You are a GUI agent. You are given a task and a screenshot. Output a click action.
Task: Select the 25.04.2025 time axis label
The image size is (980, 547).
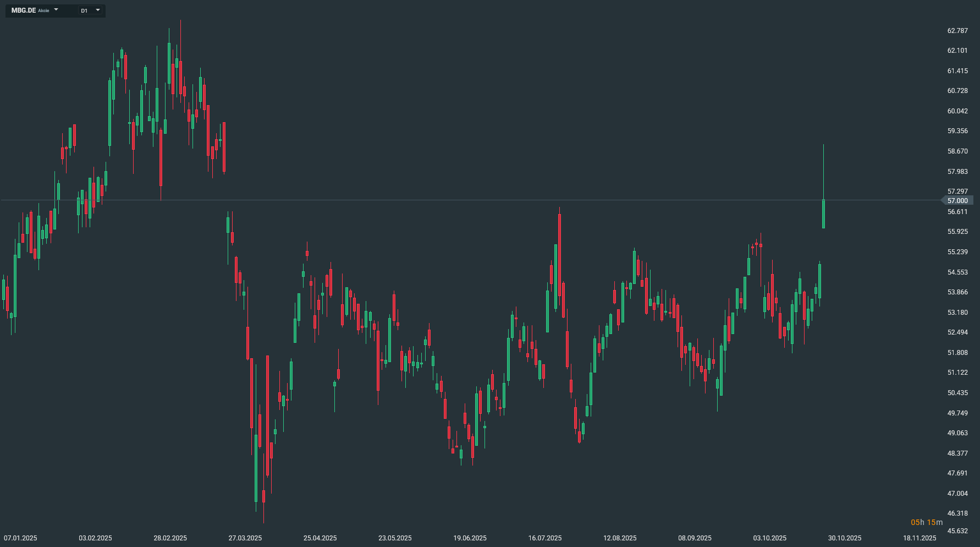tap(320, 538)
